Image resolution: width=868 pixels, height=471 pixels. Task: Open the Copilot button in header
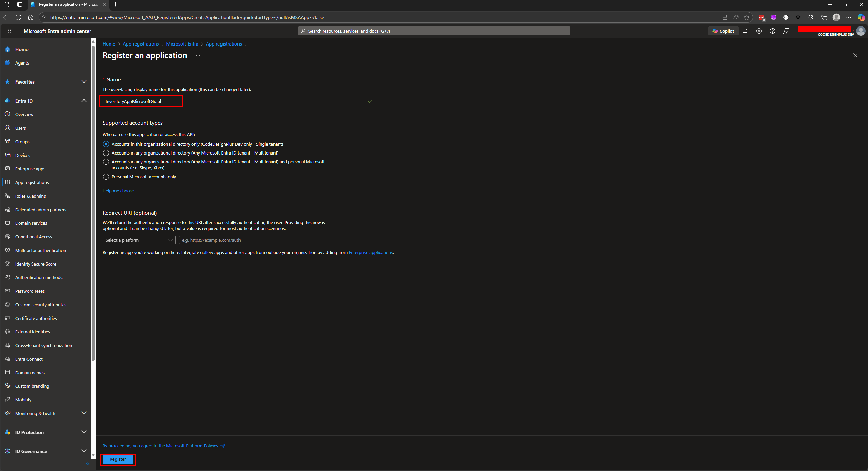724,31
